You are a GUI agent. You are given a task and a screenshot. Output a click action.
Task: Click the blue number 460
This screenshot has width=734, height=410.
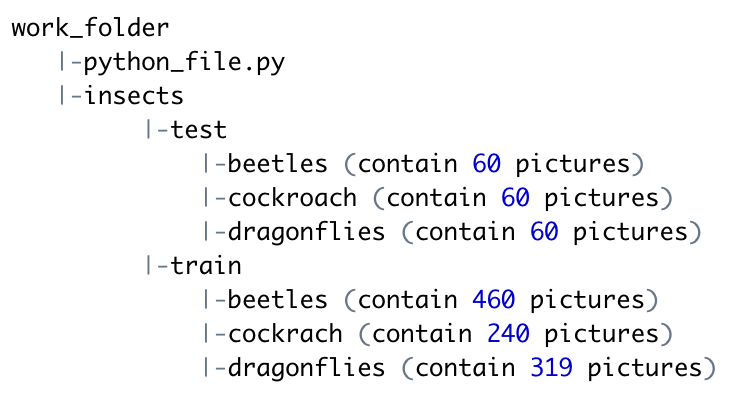[493, 300]
